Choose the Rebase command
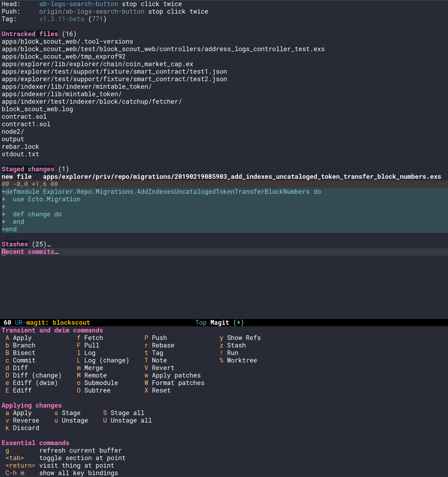Viewport: 448px width, 477px height. coord(159,345)
